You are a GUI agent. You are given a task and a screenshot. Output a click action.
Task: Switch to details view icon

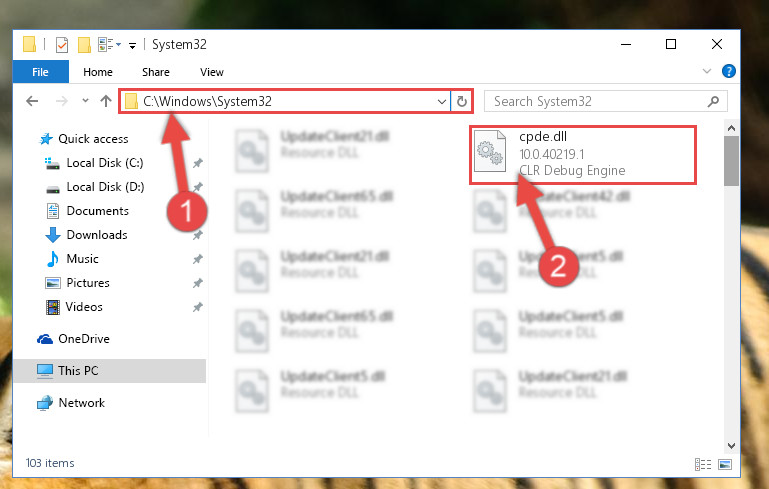click(702, 463)
